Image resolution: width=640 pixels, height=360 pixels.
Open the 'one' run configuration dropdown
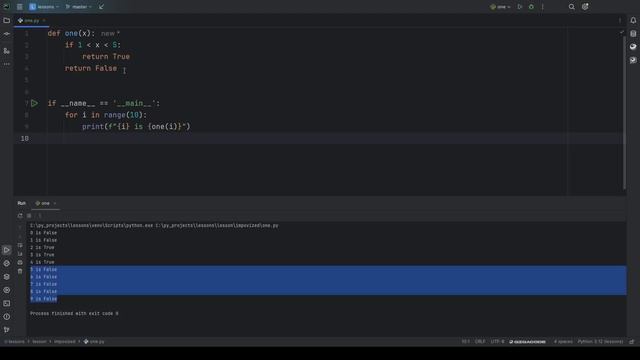[x=500, y=7]
